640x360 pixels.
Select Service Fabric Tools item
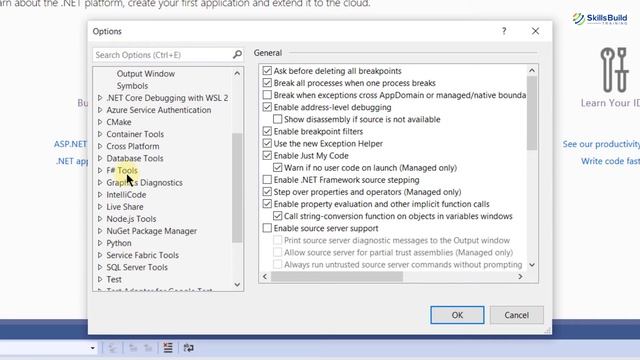(x=142, y=255)
